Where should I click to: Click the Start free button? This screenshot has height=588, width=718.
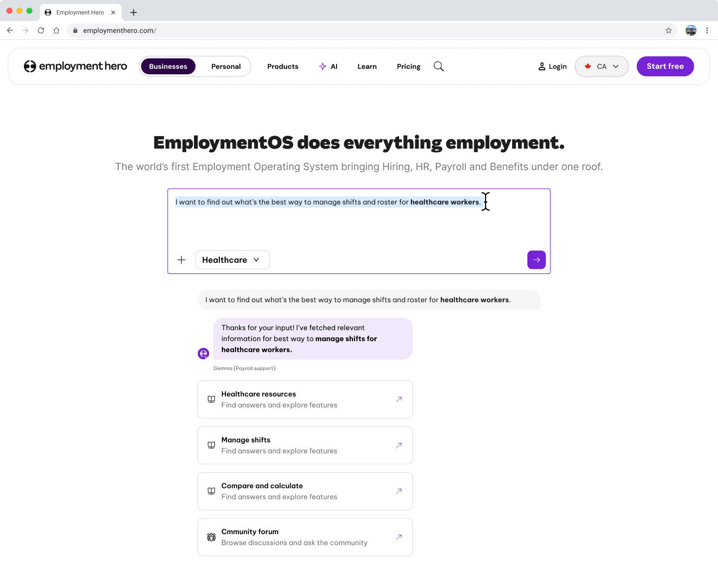point(665,66)
